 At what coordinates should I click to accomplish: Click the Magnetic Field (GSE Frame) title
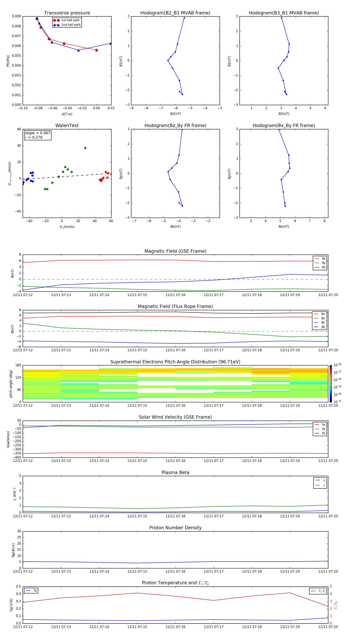[175, 251]
